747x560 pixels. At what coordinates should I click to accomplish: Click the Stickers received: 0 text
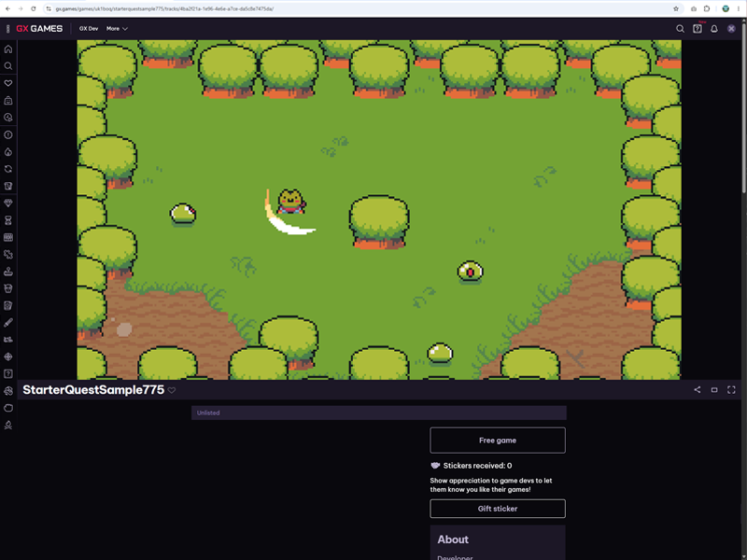coord(477,466)
